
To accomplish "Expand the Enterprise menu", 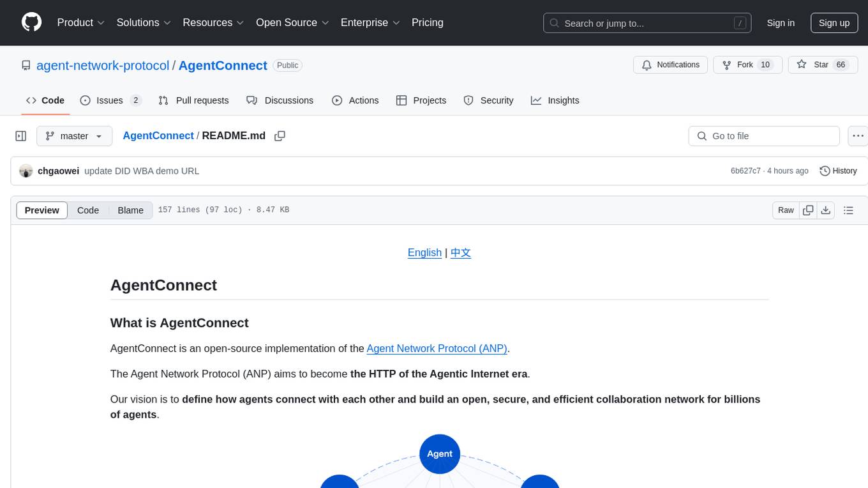I will [370, 22].
